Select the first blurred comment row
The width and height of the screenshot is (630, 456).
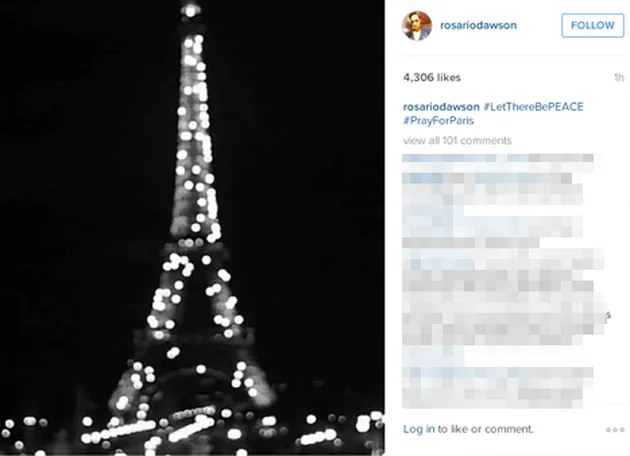pyautogui.click(x=498, y=158)
